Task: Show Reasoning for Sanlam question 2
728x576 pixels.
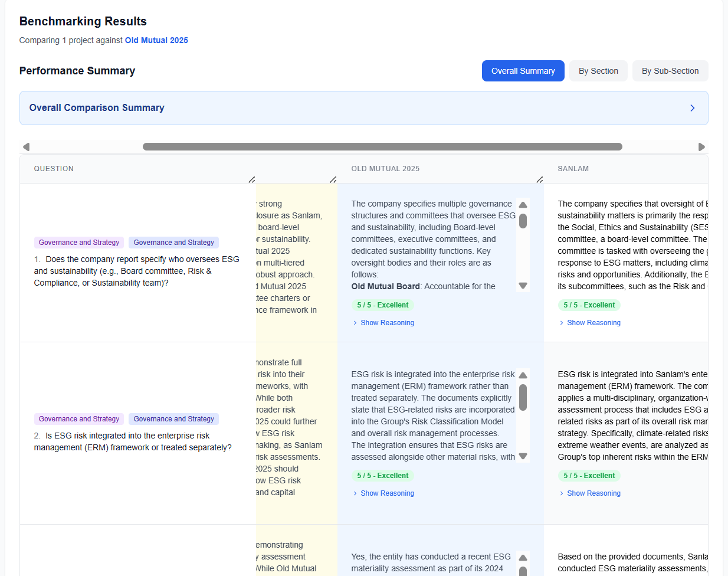Action: [x=593, y=493]
